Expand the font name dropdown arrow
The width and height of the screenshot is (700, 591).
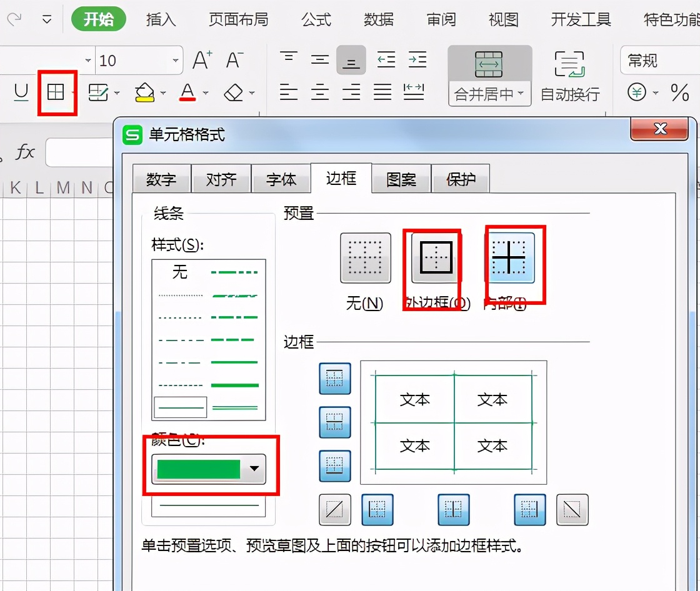point(88,60)
